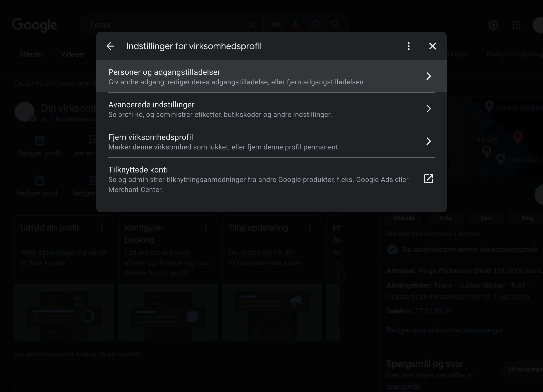Click the map thumbnail

click(x=507, y=138)
